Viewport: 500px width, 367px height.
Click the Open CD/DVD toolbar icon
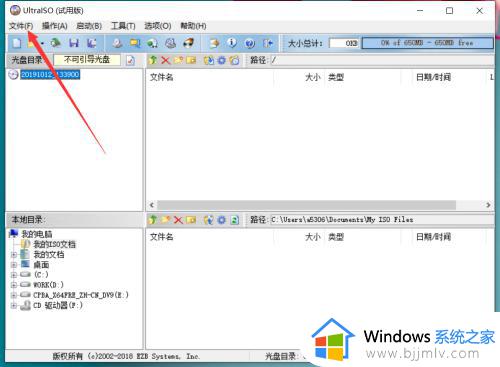(x=56, y=43)
